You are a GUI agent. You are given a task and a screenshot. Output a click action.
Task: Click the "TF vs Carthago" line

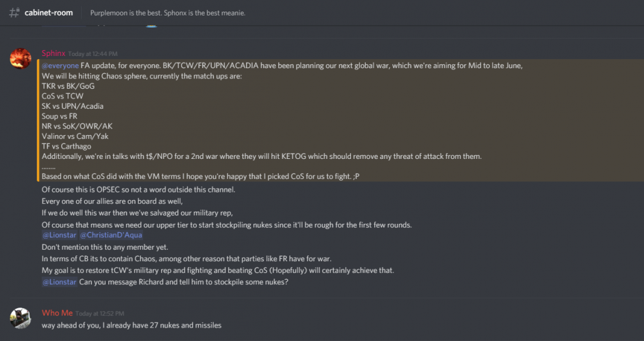pos(68,146)
